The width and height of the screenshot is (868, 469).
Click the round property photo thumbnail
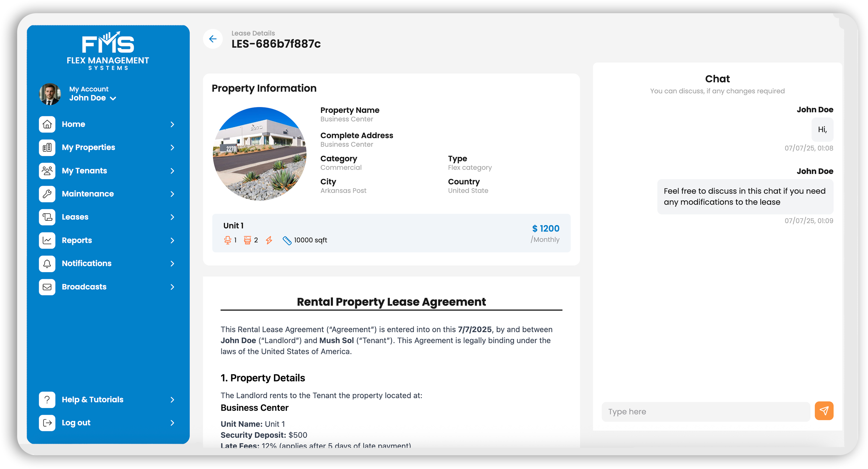point(259,154)
